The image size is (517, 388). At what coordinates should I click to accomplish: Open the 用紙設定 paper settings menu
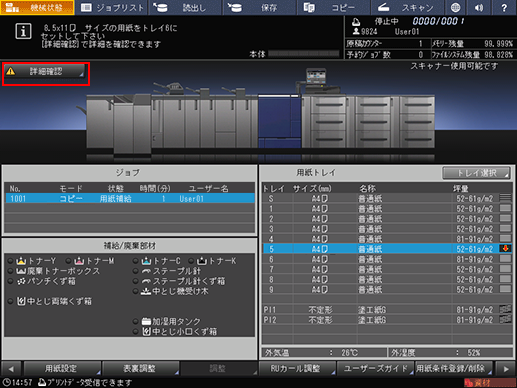62,369
